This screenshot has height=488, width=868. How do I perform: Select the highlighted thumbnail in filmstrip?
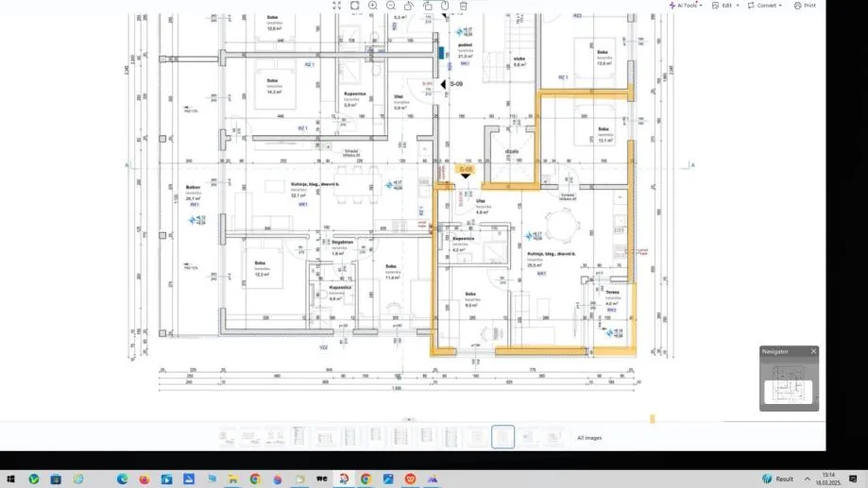click(x=502, y=436)
